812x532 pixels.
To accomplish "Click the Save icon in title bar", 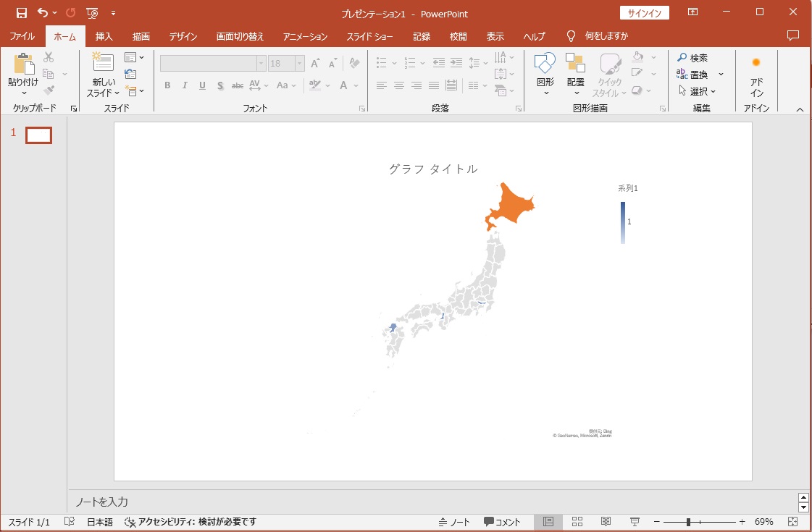I will pyautogui.click(x=22, y=12).
